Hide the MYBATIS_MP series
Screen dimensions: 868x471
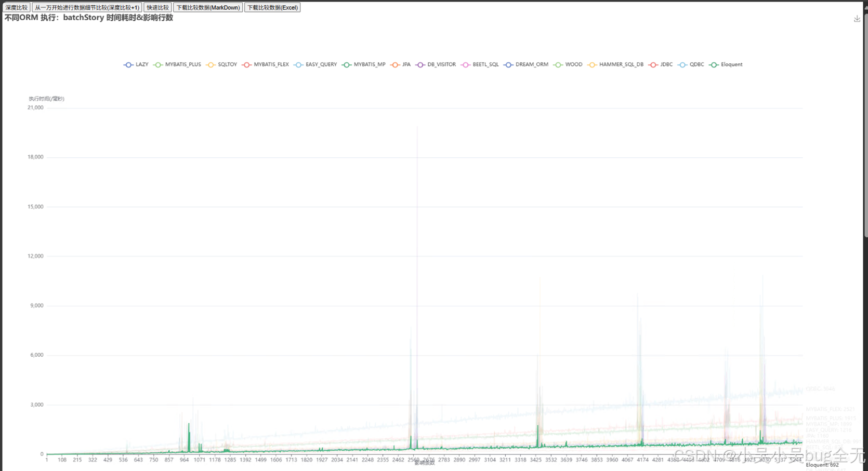coord(364,64)
